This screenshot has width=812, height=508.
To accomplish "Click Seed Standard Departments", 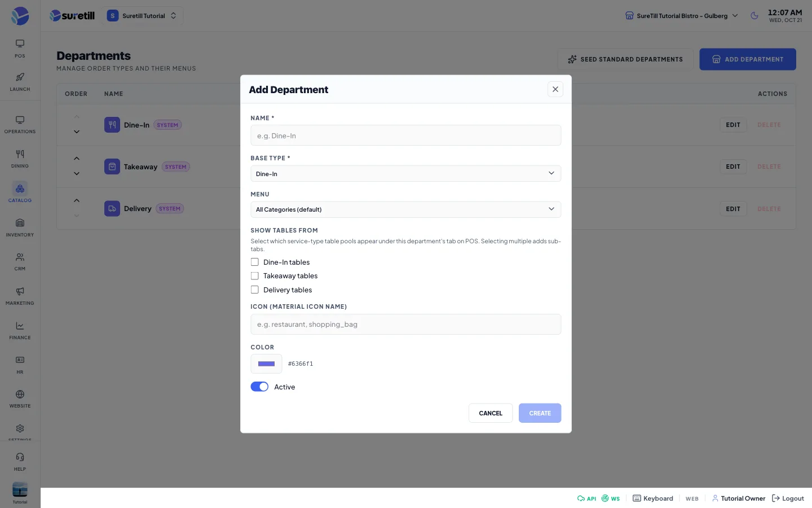I will pyautogui.click(x=625, y=59).
